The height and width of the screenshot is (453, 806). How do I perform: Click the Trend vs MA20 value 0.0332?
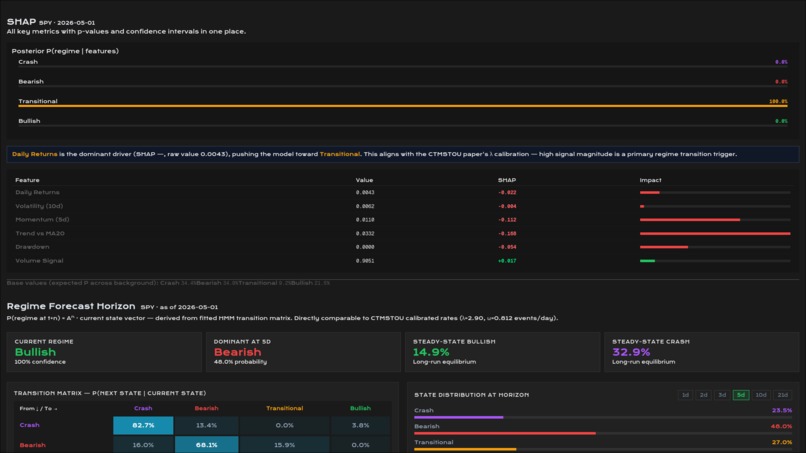tap(365, 233)
